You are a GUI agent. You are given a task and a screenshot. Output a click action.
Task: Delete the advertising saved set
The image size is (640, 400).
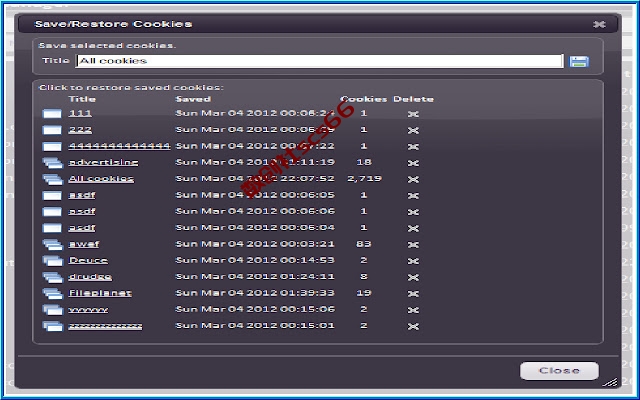click(413, 163)
